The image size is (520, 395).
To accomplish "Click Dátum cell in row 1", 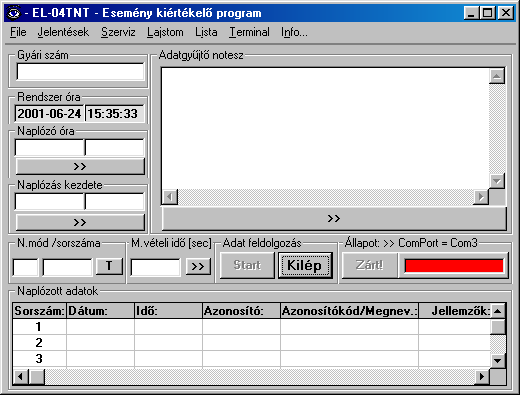I will [x=100, y=327].
